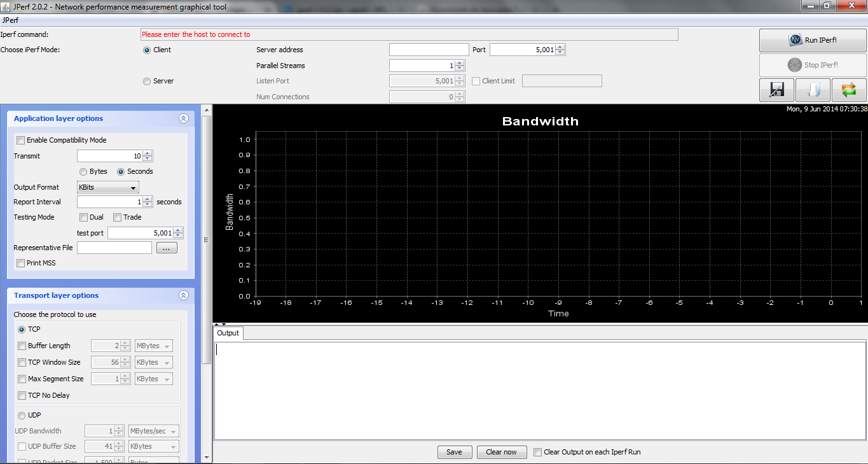This screenshot has width=868, height=464.
Task: Increase Transmit value with up arrow
Action: click(148, 153)
